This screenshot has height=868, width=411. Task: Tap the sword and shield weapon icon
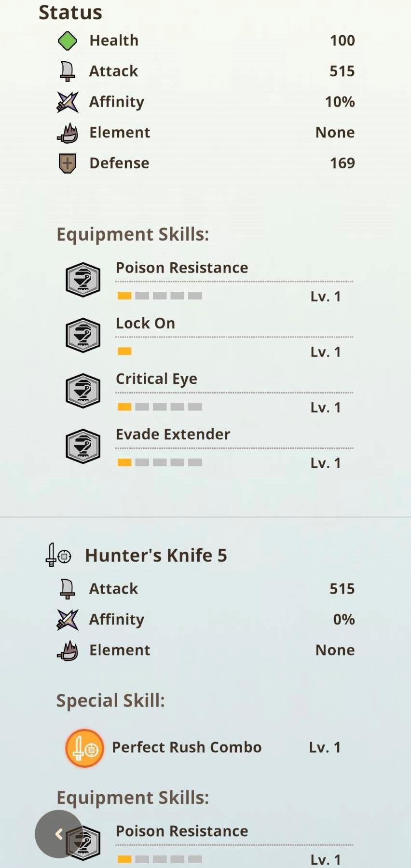[58, 556]
